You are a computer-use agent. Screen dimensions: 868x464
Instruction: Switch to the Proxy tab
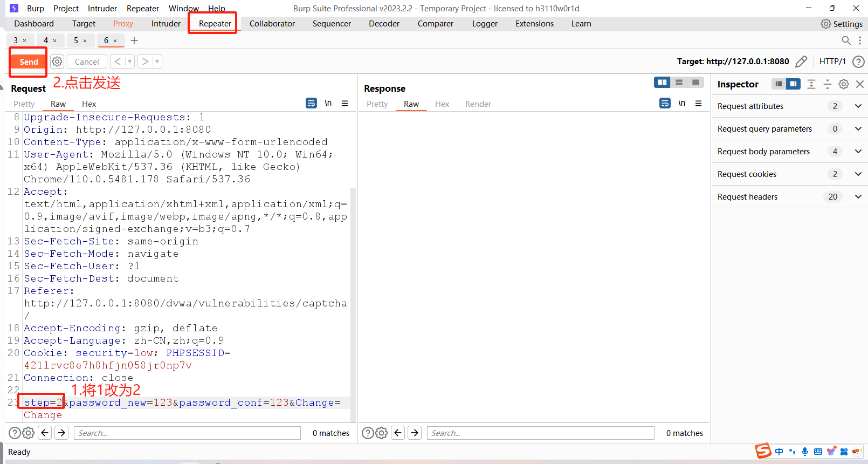tap(123, 24)
